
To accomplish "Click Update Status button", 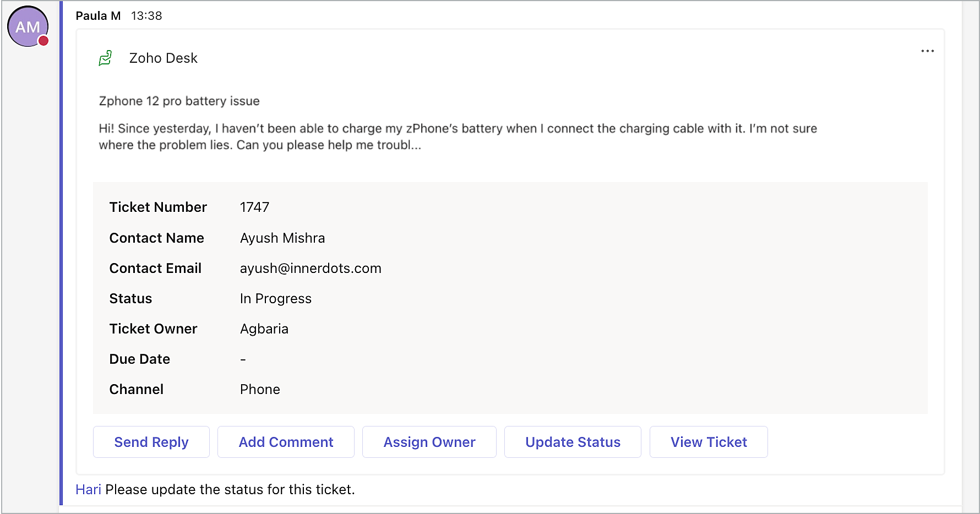I will pos(573,442).
